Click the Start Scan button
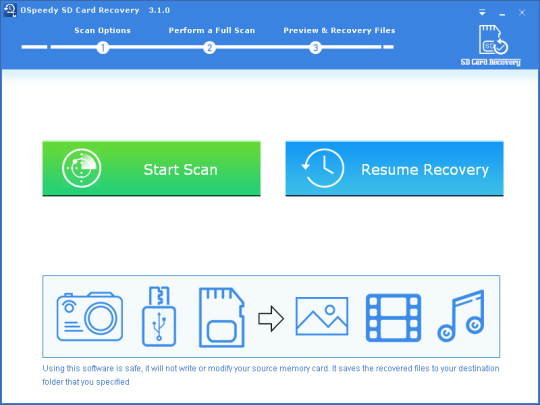Screen dimensions: 540x405 click(x=151, y=168)
